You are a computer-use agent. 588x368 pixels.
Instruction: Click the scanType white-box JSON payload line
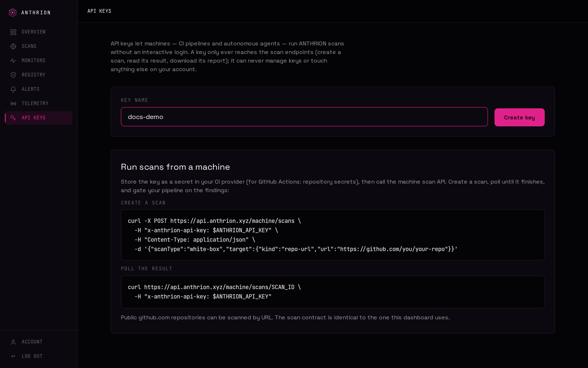tap(296, 249)
